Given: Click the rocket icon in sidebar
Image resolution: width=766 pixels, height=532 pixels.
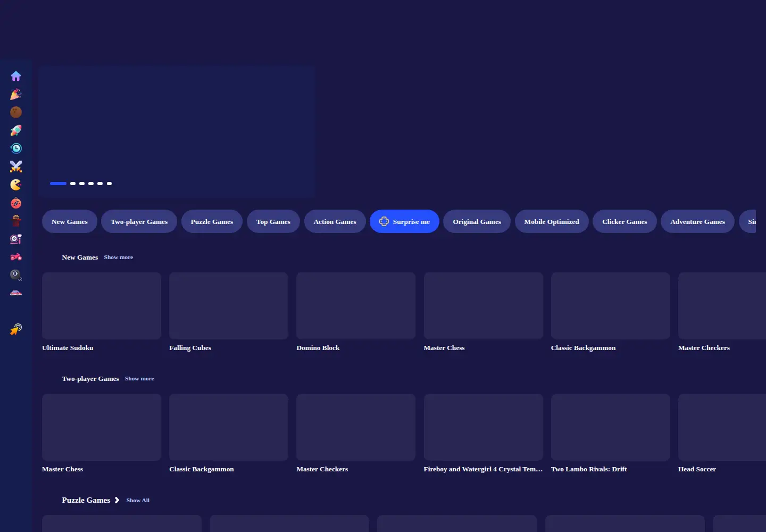Looking at the screenshot, I should [x=16, y=130].
